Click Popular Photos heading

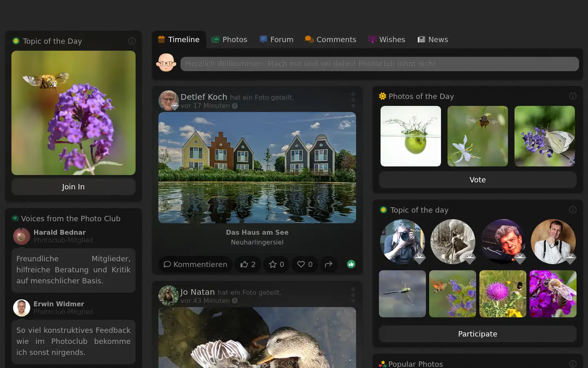(416, 364)
